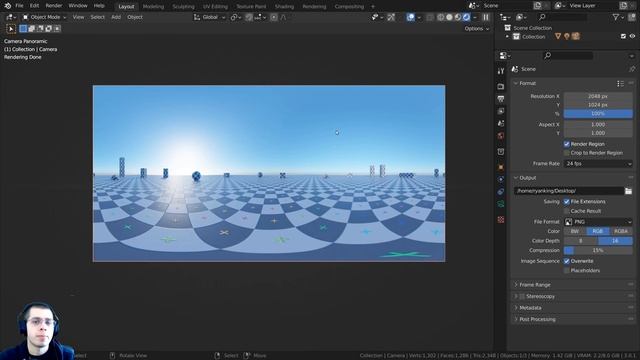Open the viewport Add menu
This screenshot has width=640, height=360.
coord(116,17)
